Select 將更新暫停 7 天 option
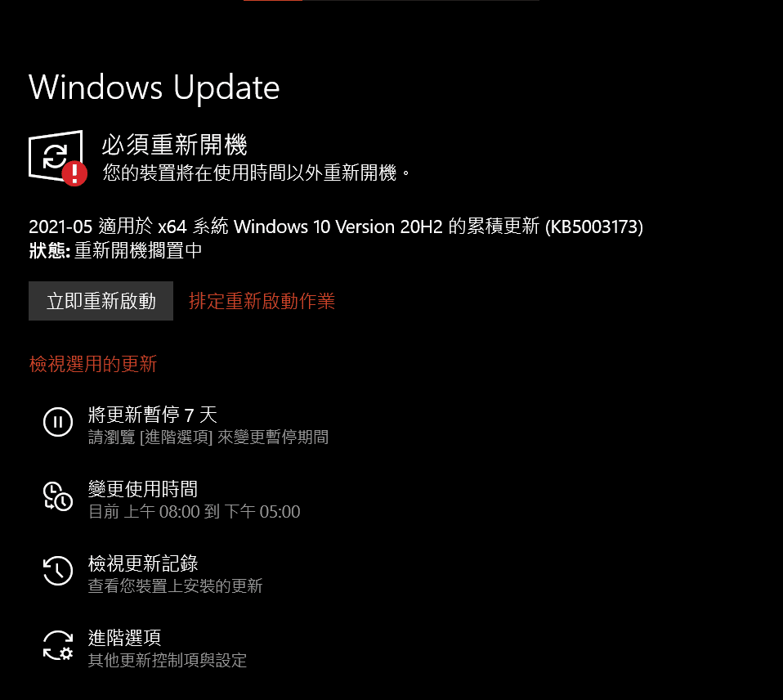783x700 pixels. click(153, 415)
